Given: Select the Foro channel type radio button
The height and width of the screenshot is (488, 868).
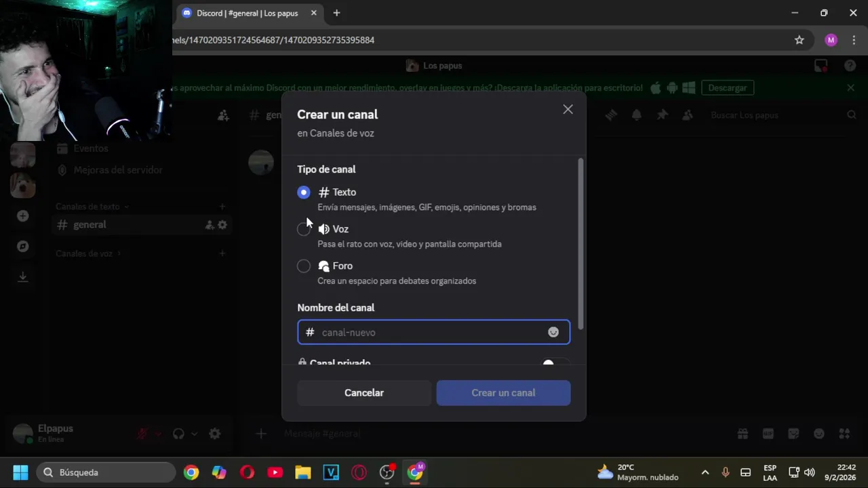Looking at the screenshot, I should [304, 266].
